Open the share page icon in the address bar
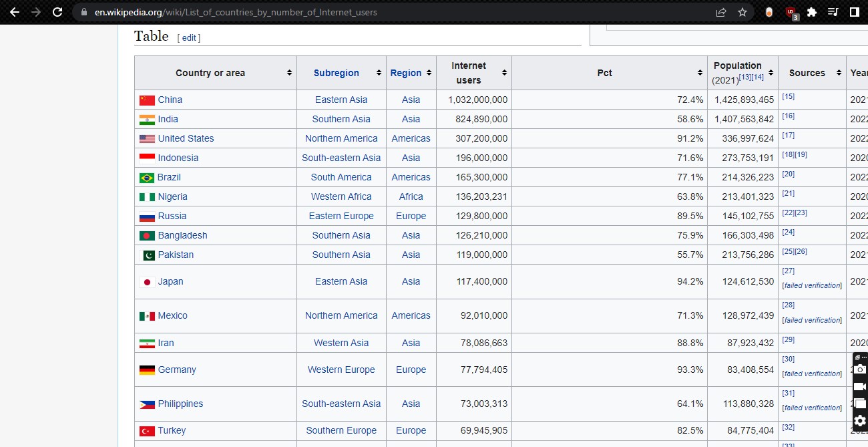This screenshot has height=447, width=868. [x=721, y=12]
